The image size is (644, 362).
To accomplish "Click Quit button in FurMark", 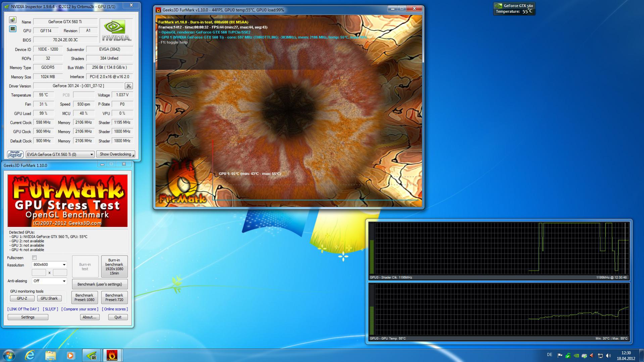I will pos(118,317).
